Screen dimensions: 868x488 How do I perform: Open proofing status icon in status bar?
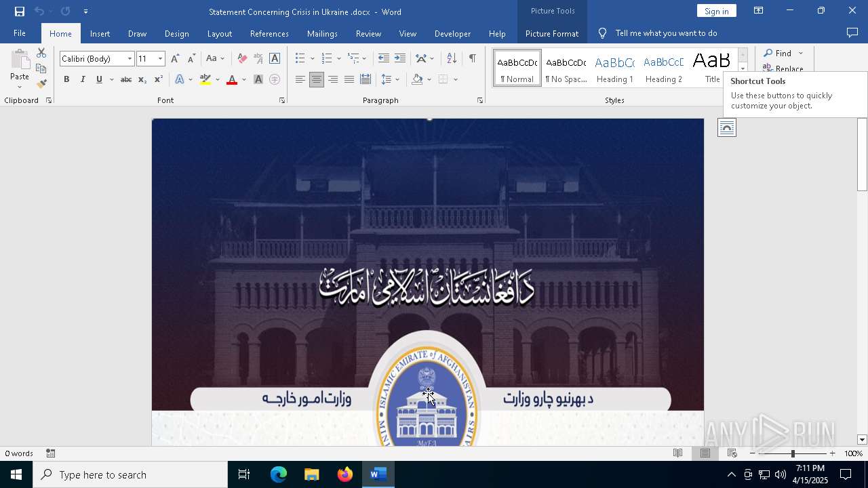point(51,453)
